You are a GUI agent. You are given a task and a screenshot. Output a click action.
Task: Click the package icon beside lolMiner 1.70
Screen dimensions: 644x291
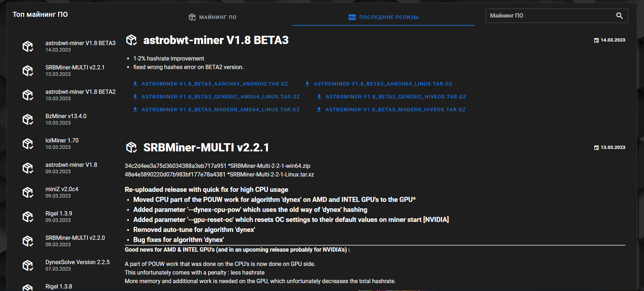(28, 144)
